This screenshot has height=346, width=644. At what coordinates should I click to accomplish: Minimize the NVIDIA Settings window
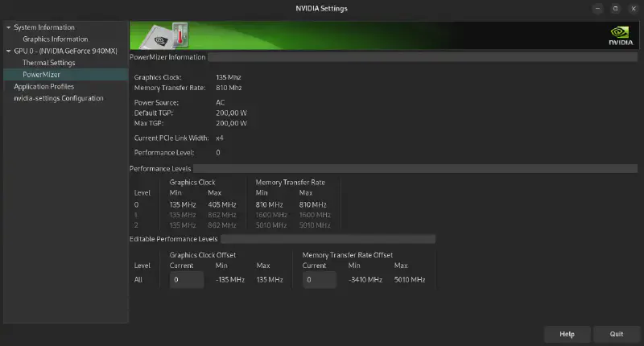coord(598,9)
